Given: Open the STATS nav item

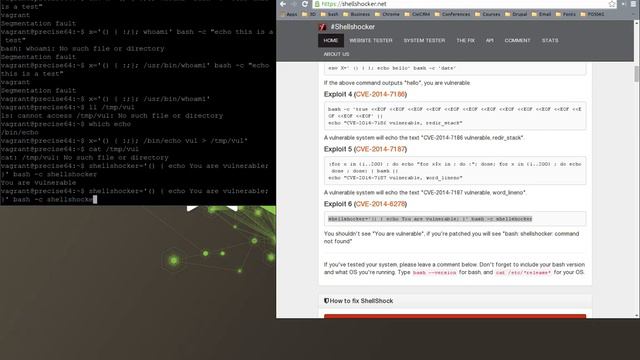Looking at the screenshot, I should [x=550, y=40].
